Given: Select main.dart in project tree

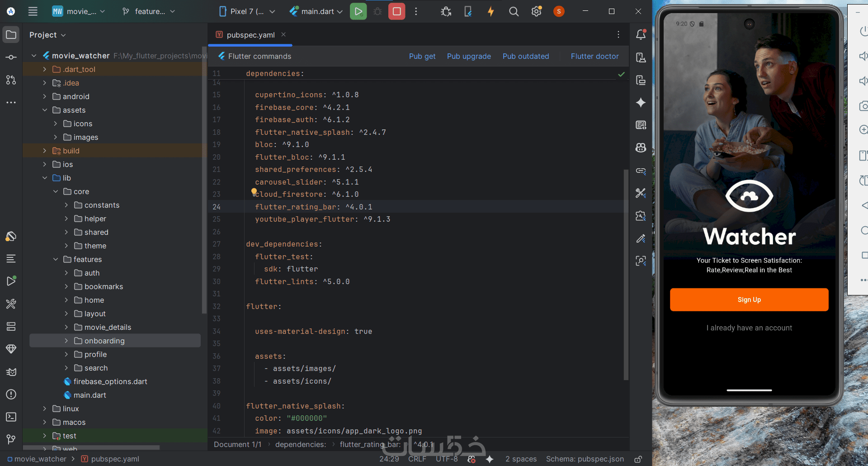Looking at the screenshot, I should click(90, 395).
